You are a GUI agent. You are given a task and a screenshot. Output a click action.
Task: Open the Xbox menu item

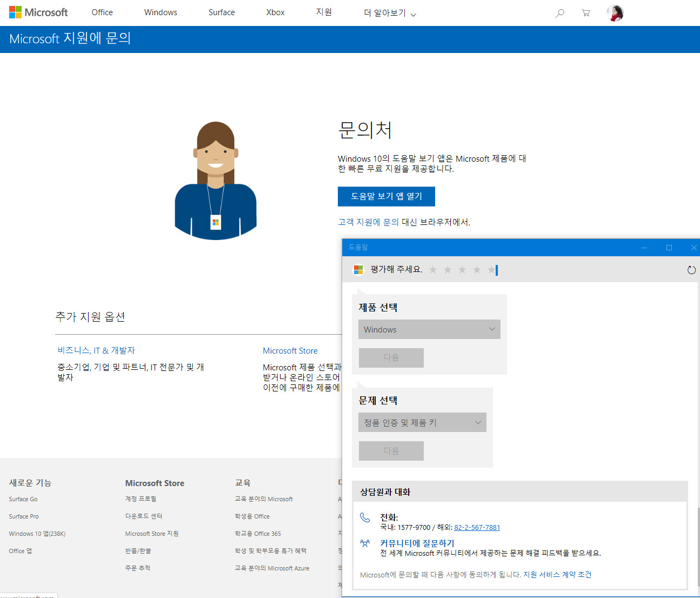(275, 12)
